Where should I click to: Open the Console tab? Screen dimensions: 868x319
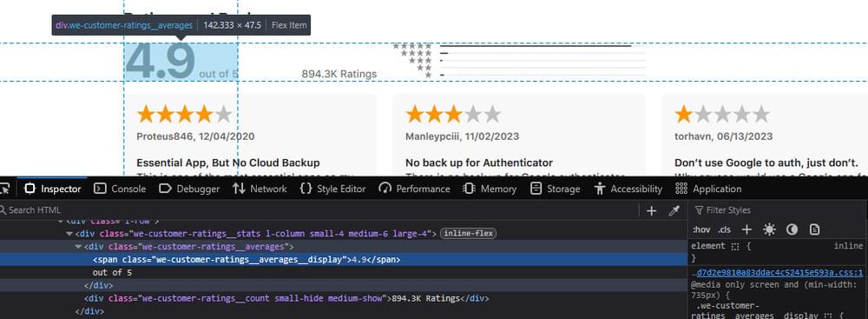(120, 189)
